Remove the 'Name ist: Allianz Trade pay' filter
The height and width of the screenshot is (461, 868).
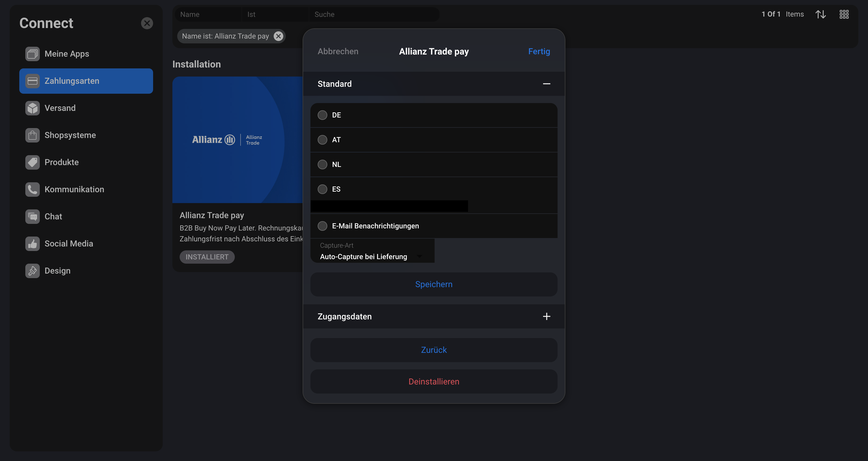pos(278,36)
